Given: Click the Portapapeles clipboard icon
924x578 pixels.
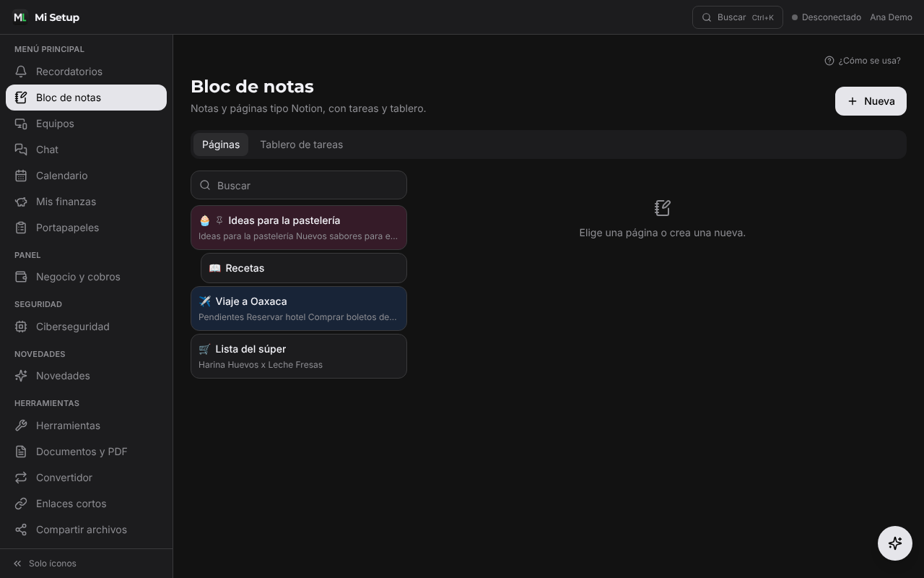Looking at the screenshot, I should tap(21, 228).
